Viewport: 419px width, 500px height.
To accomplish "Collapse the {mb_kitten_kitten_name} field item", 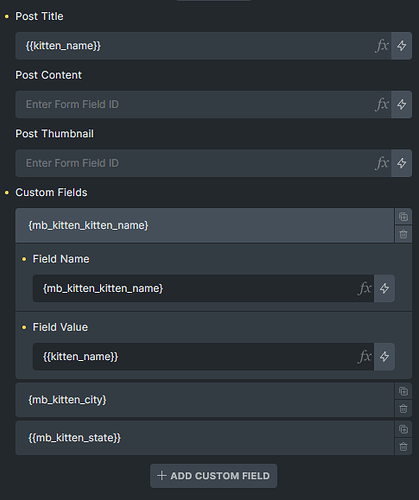I will tap(205, 226).
